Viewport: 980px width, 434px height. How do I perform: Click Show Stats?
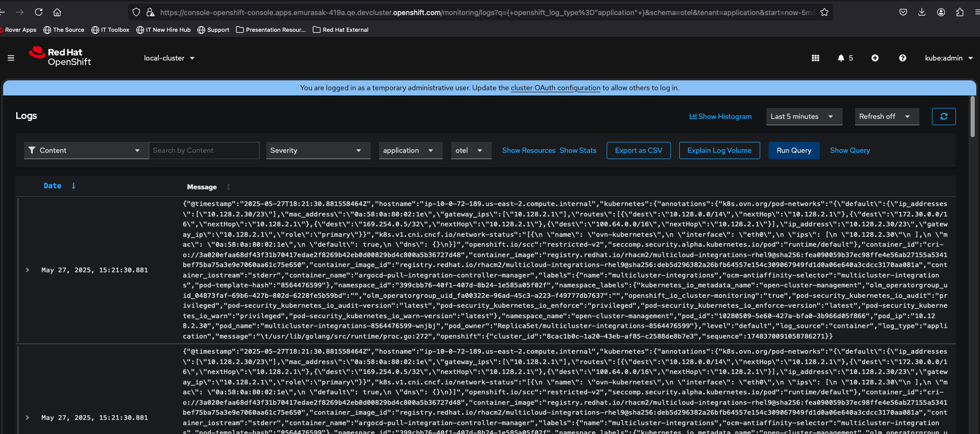pyautogui.click(x=578, y=150)
